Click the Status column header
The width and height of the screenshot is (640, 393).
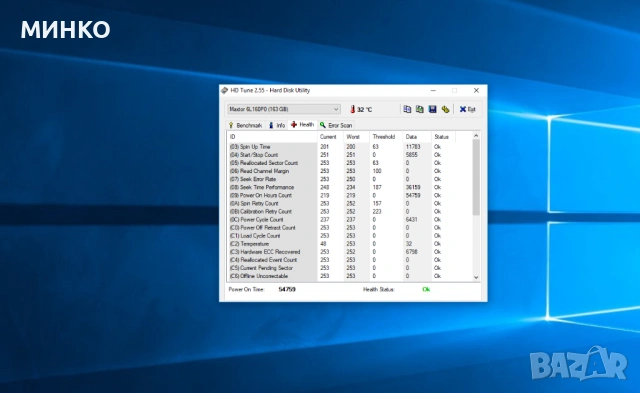pyautogui.click(x=443, y=137)
